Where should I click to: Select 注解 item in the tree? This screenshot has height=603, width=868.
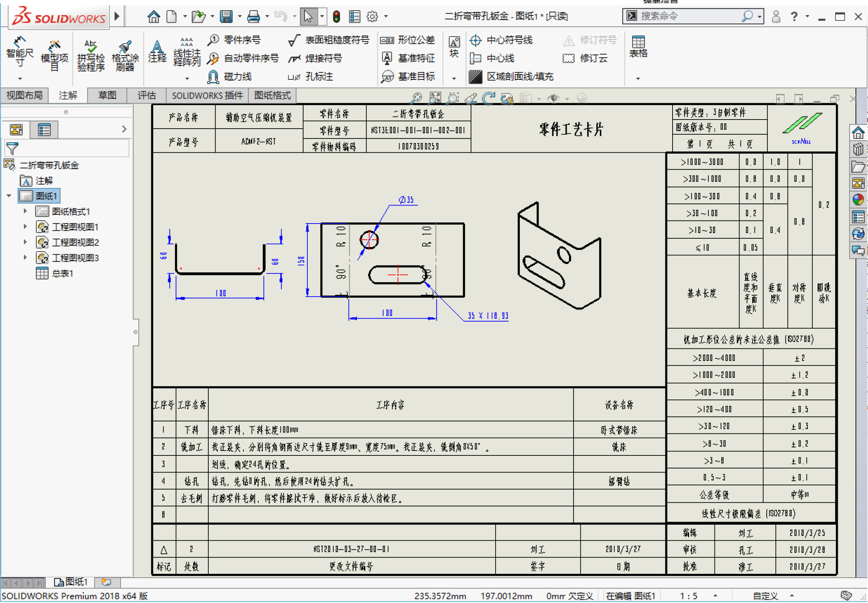click(36, 181)
